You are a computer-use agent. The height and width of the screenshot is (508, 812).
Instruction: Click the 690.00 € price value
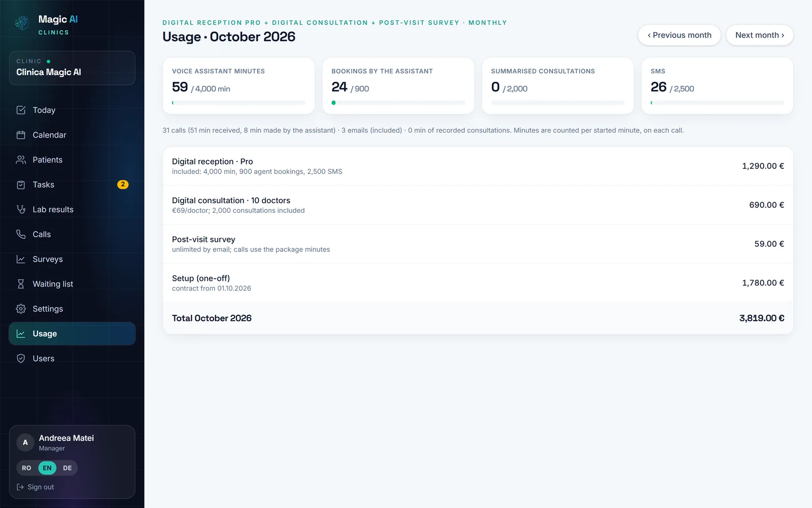766,205
